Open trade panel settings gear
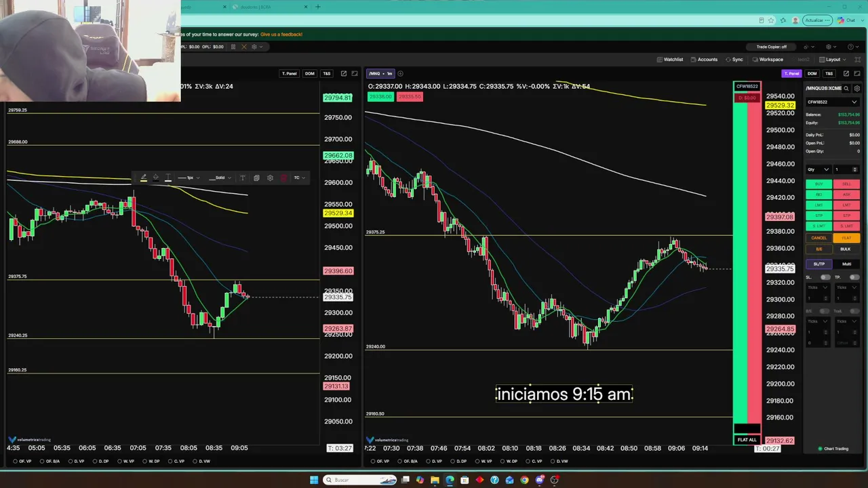This screenshot has width=868, height=488. (857, 88)
